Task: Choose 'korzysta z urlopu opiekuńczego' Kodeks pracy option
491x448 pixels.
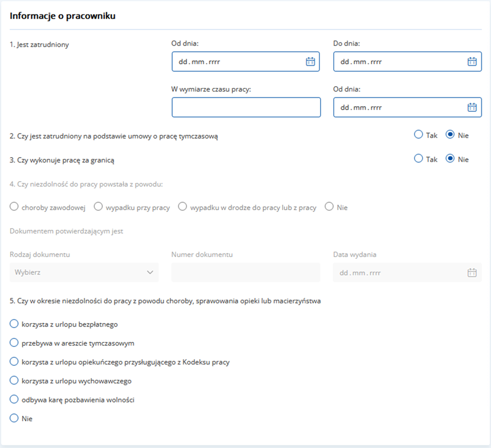Action: click(14, 361)
